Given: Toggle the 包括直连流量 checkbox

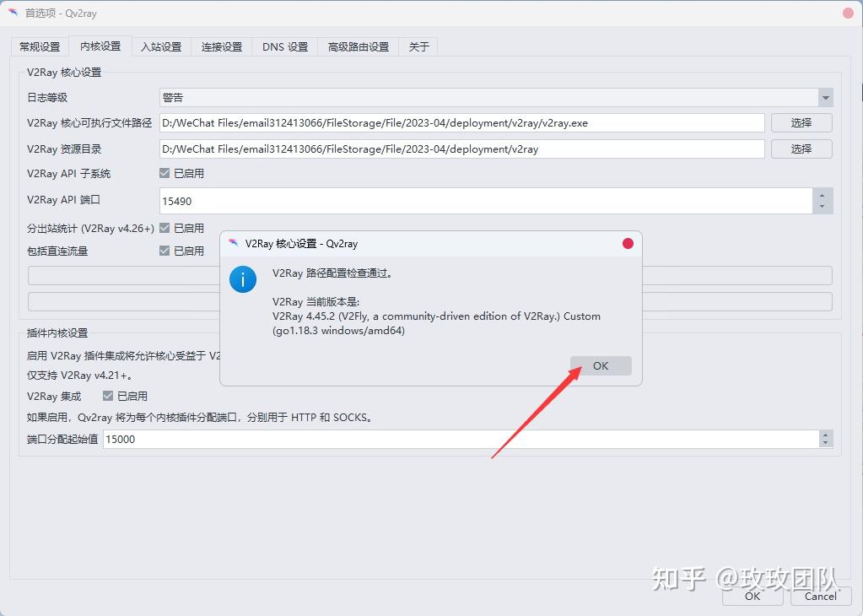Looking at the screenshot, I should point(164,251).
